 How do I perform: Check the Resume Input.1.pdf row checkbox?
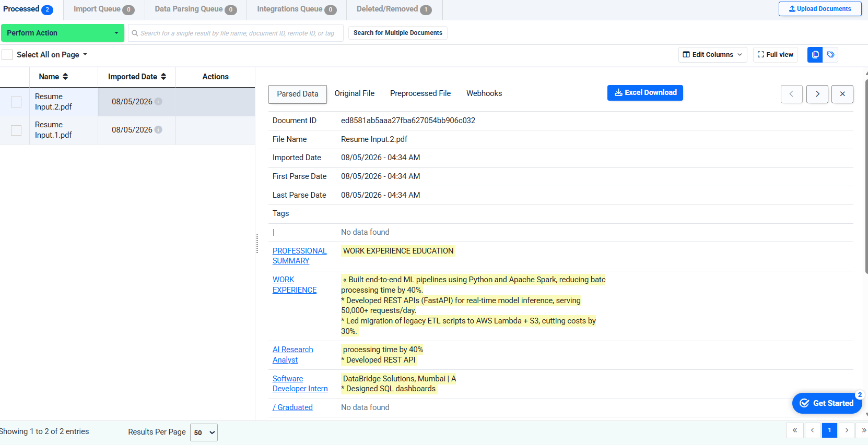click(16, 130)
